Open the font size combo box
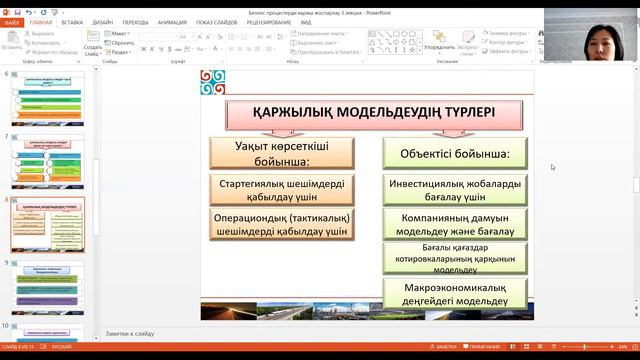 [187, 37]
